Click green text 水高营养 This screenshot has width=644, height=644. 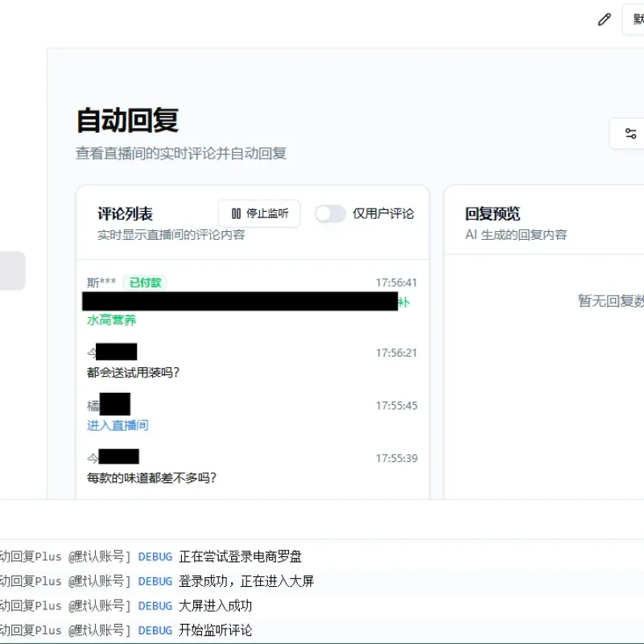click(111, 320)
